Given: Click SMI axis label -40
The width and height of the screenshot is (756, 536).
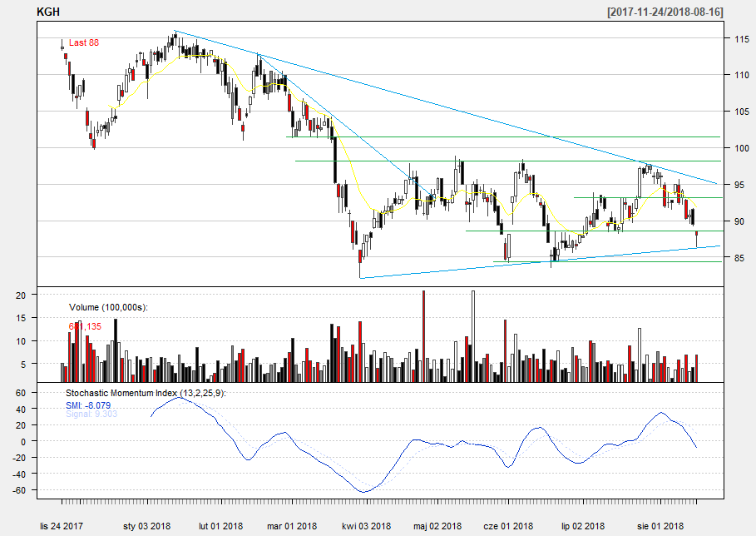Looking at the screenshot, I should pos(19,474).
